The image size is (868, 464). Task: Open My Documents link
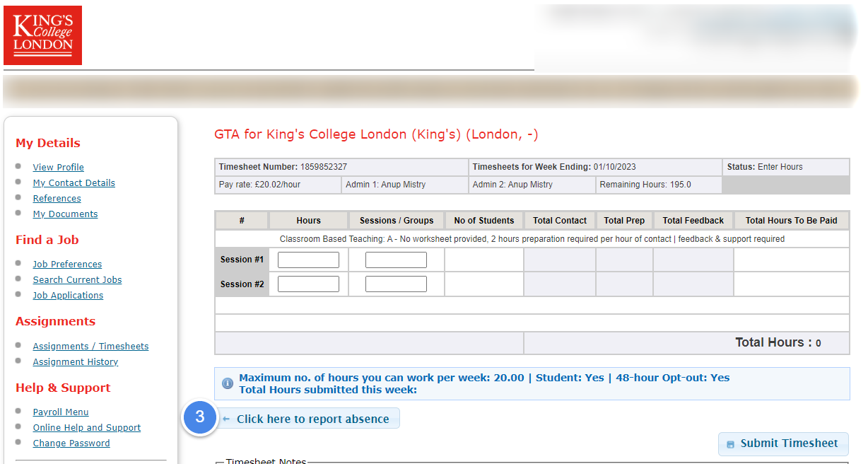click(x=65, y=214)
